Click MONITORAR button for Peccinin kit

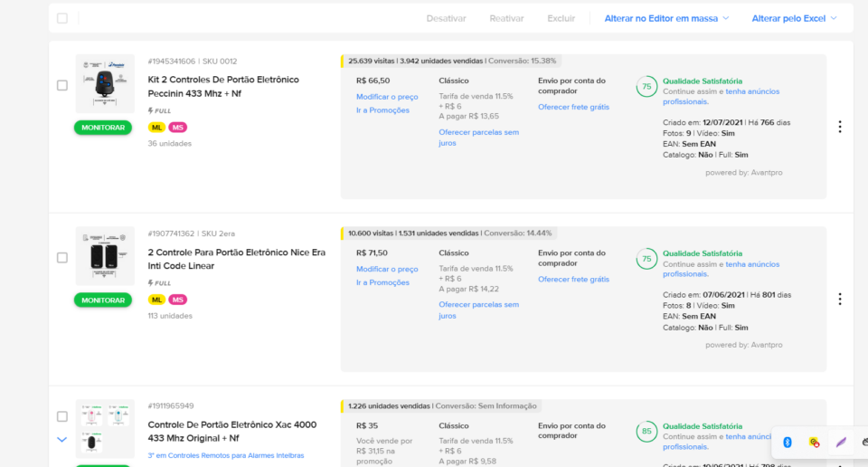pos(103,128)
